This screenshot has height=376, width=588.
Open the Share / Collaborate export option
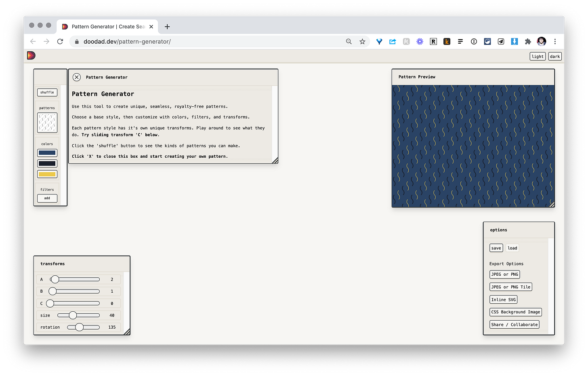pos(514,324)
